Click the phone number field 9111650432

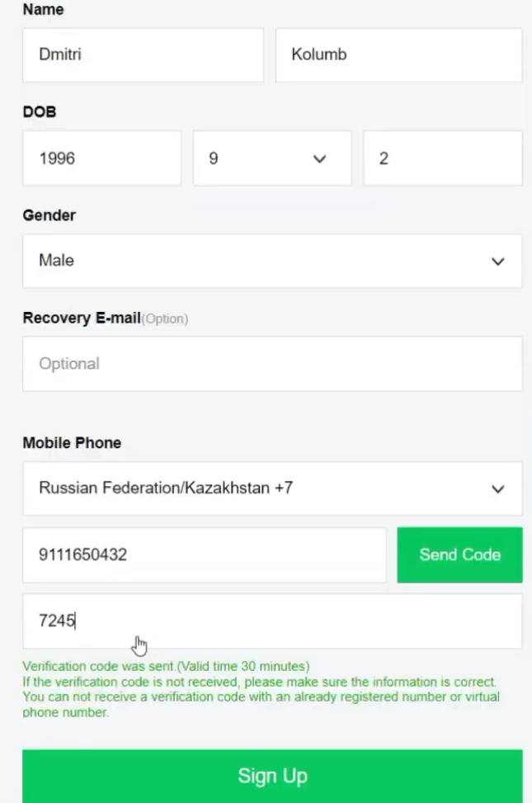click(205, 555)
